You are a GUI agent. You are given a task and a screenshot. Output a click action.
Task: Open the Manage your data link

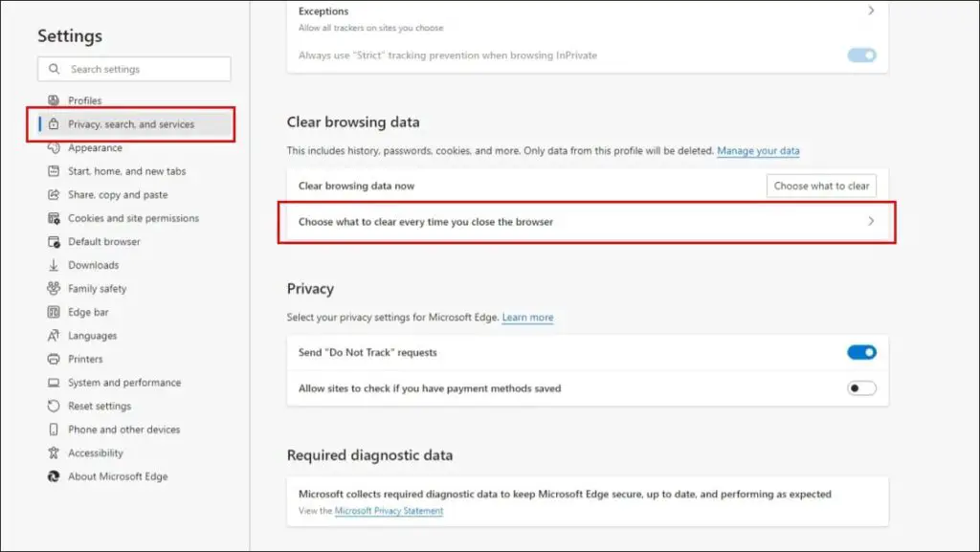(x=758, y=150)
